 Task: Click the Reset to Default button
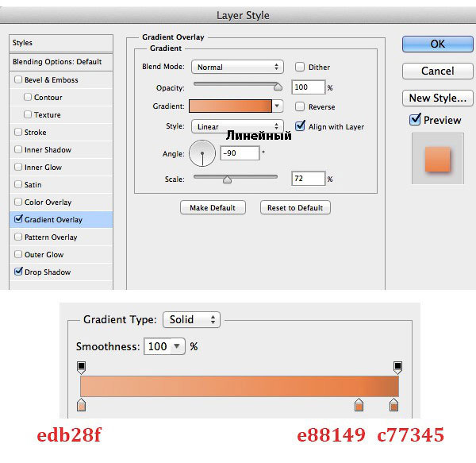295,207
